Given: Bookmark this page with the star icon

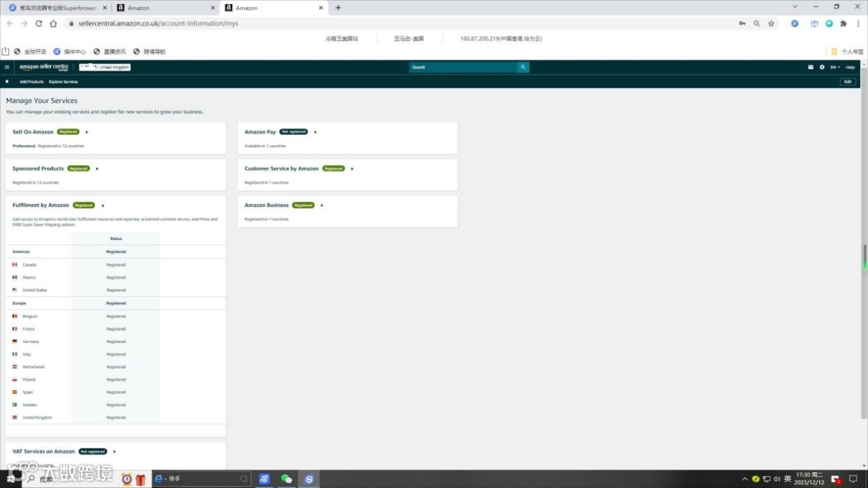Looking at the screenshot, I should 771,23.
